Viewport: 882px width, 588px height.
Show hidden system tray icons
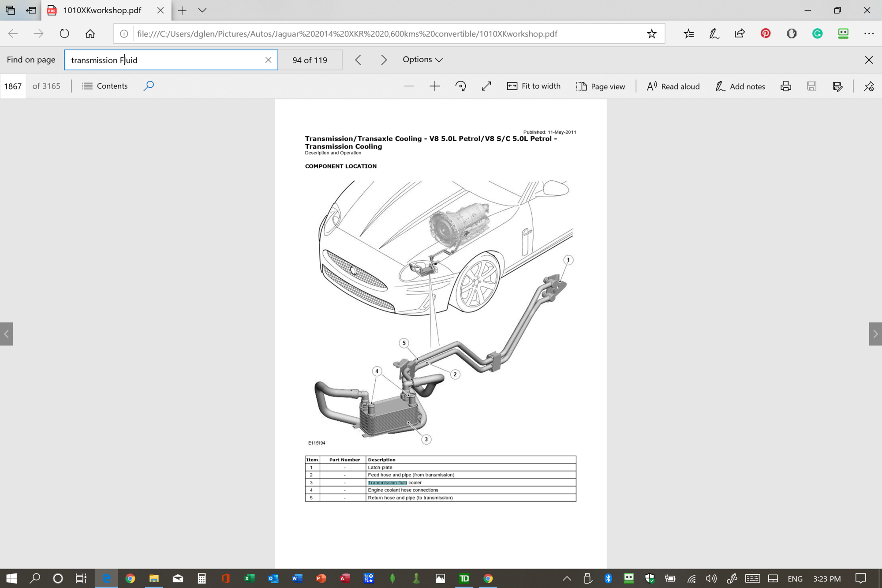point(567,578)
